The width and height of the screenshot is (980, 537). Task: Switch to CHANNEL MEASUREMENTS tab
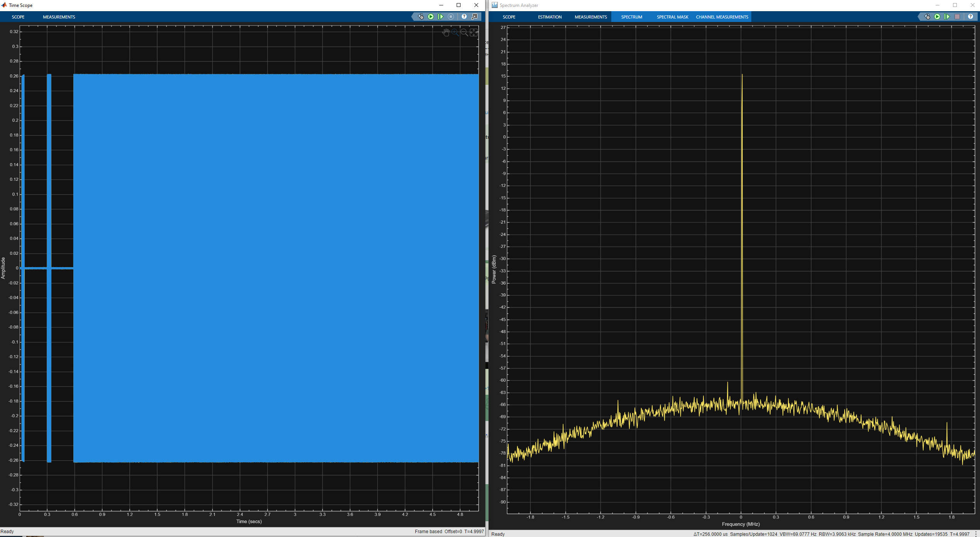coord(722,17)
